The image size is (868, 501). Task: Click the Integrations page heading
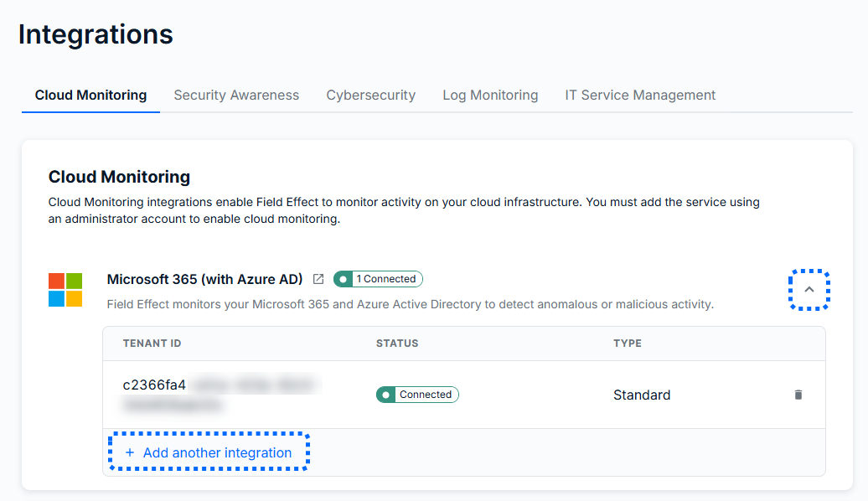point(96,34)
